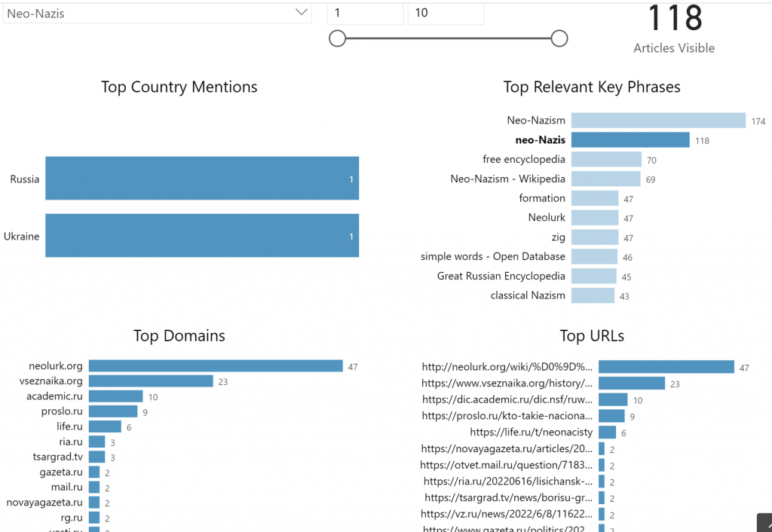Click the 118 Articles Visible card
Image resolution: width=772 pixels, height=532 pixels.
click(674, 29)
